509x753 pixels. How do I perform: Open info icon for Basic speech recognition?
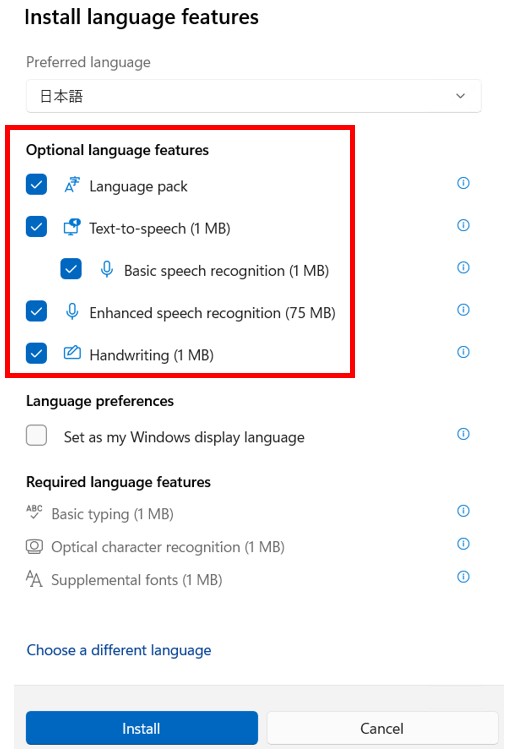463,267
